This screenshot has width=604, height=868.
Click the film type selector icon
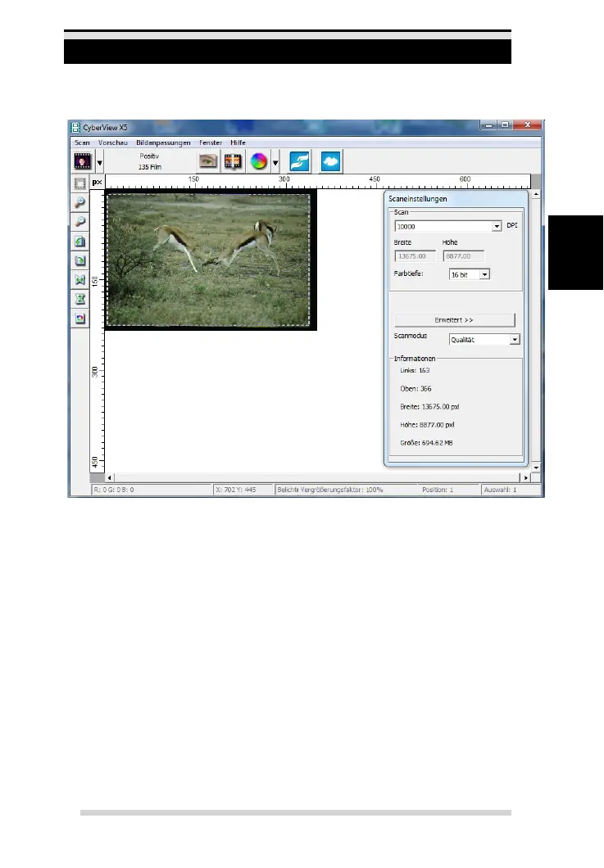pyautogui.click(x=83, y=162)
